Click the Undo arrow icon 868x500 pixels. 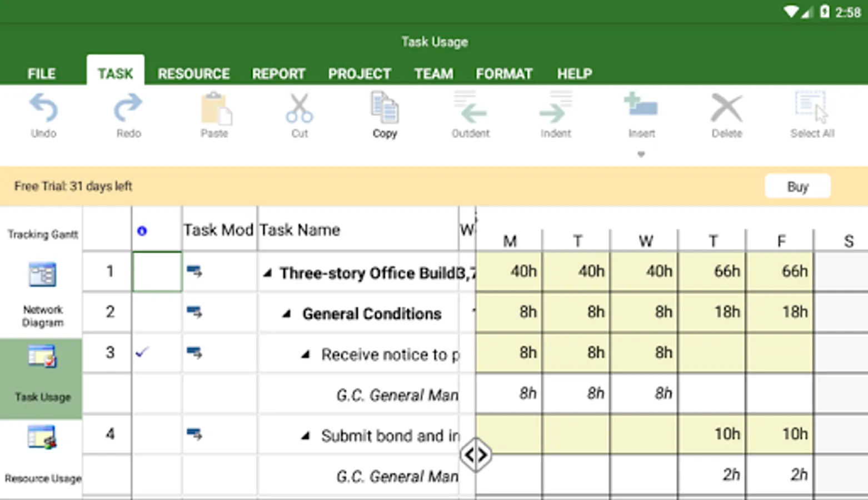pos(43,108)
